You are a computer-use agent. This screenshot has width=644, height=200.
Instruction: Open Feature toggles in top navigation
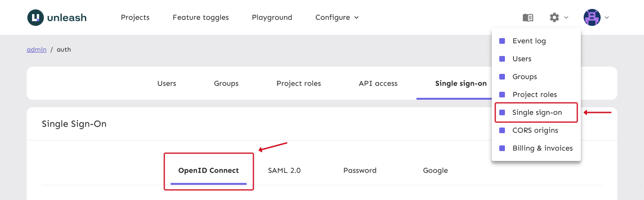click(200, 17)
